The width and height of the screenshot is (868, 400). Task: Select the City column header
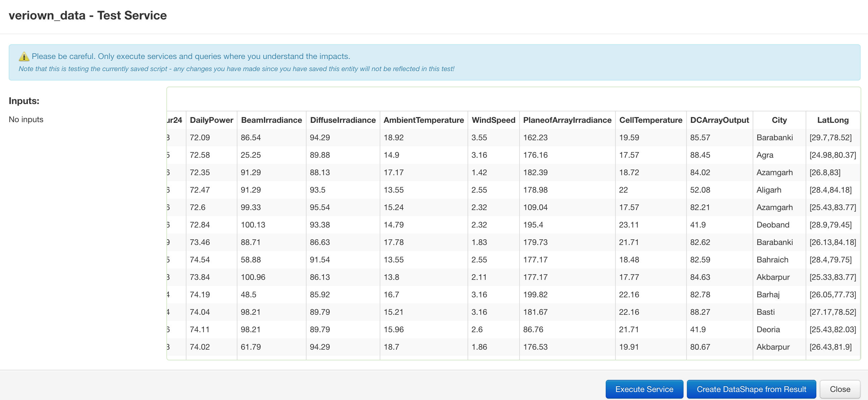pos(779,120)
